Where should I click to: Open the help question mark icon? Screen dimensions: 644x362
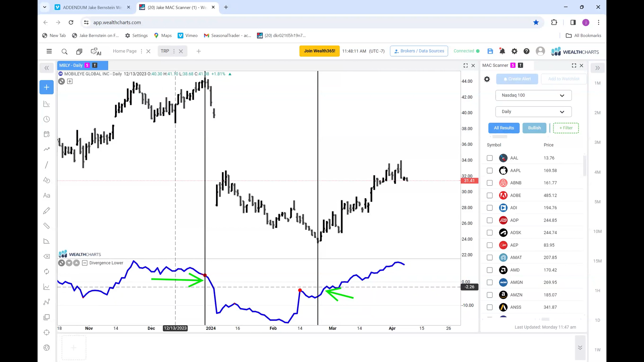[526, 51]
